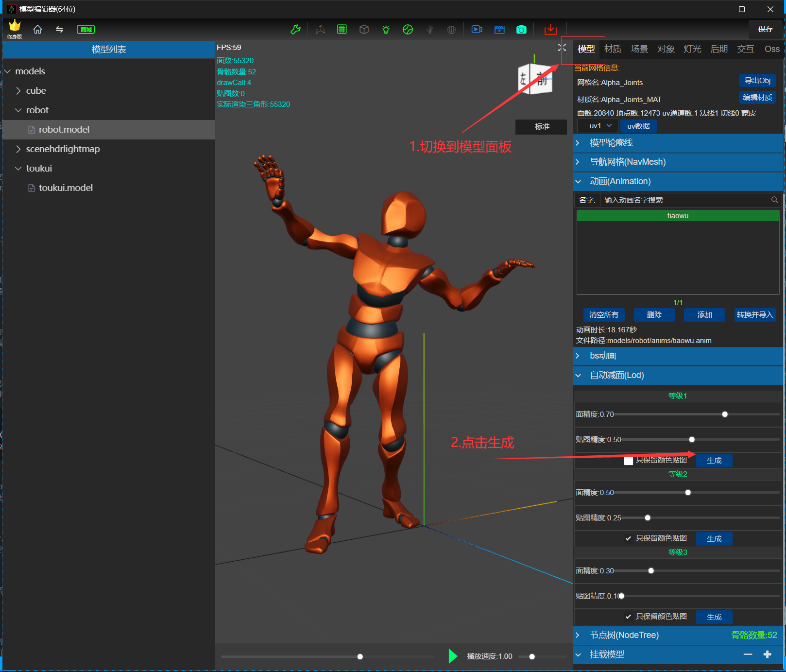Click the uv数据 button

[x=638, y=126]
